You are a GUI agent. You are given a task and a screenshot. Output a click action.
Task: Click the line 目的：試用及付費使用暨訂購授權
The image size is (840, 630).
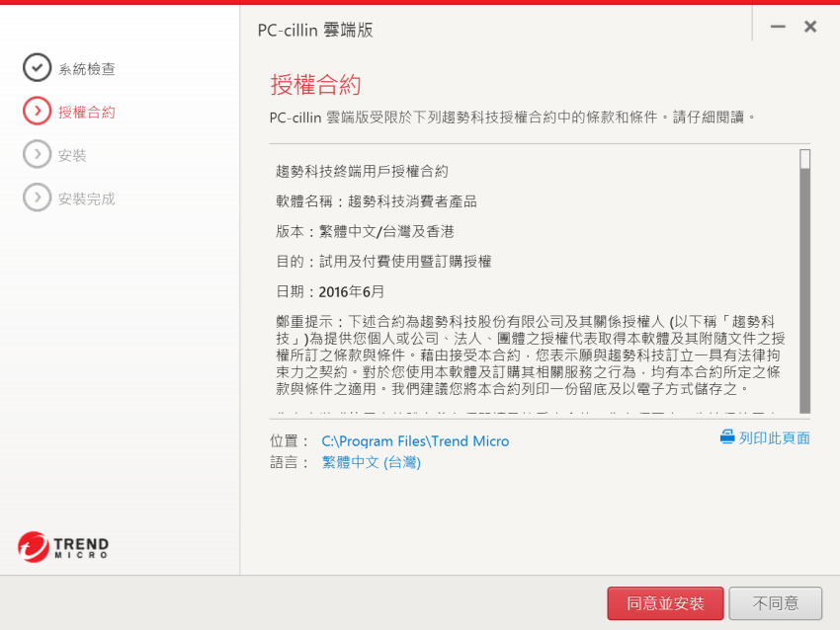pyautogui.click(x=383, y=262)
